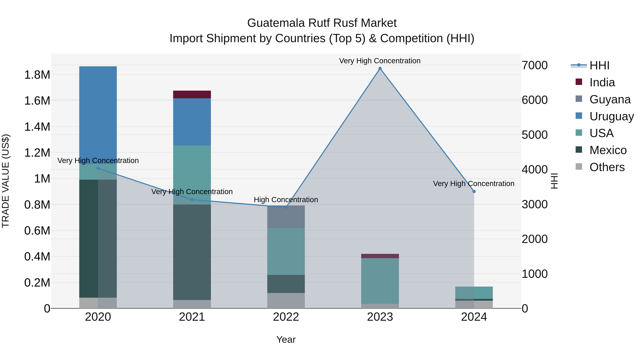
Task: Click the USA segment in the 2021 bar
Action: click(x=192, y=175)
